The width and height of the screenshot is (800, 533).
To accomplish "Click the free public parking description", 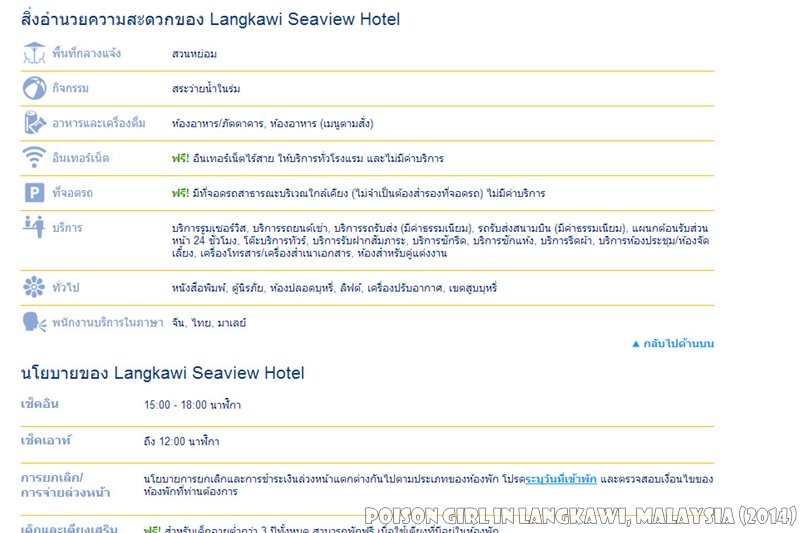I will (359, 193).
